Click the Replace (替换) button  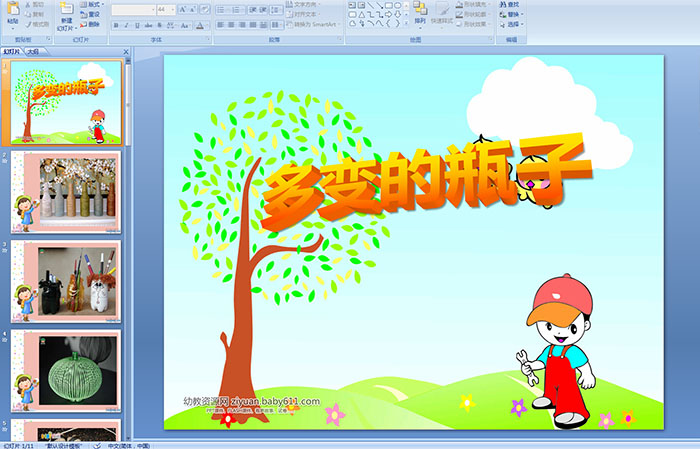pos(511,14)
